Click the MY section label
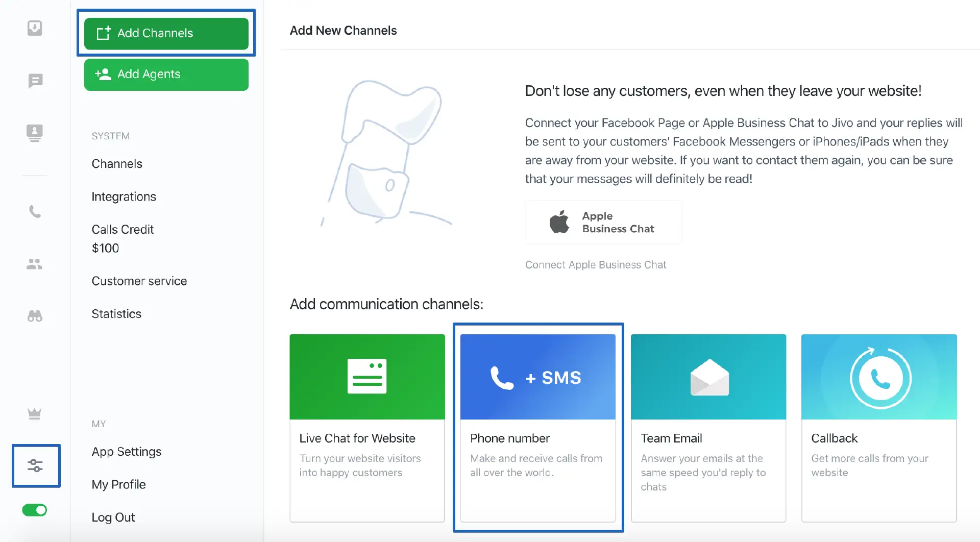The height and width of the screenshot is (542, 980). [99, 424]
